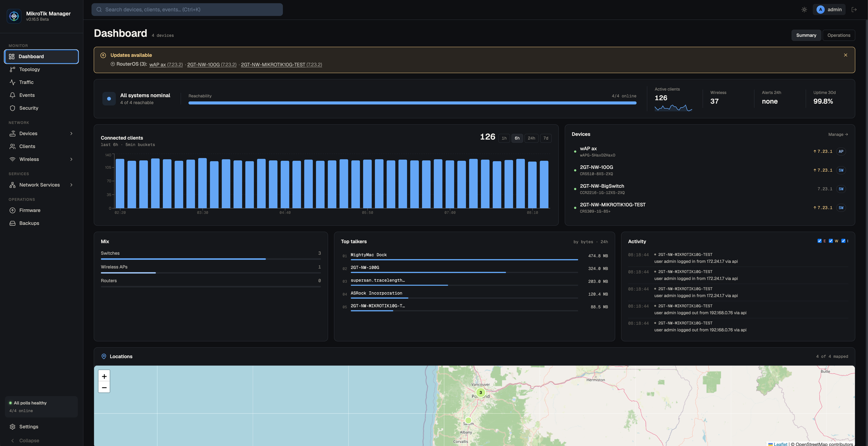Open Backups via its drive icon
This screenshot has width=868, height=446.
13,223
